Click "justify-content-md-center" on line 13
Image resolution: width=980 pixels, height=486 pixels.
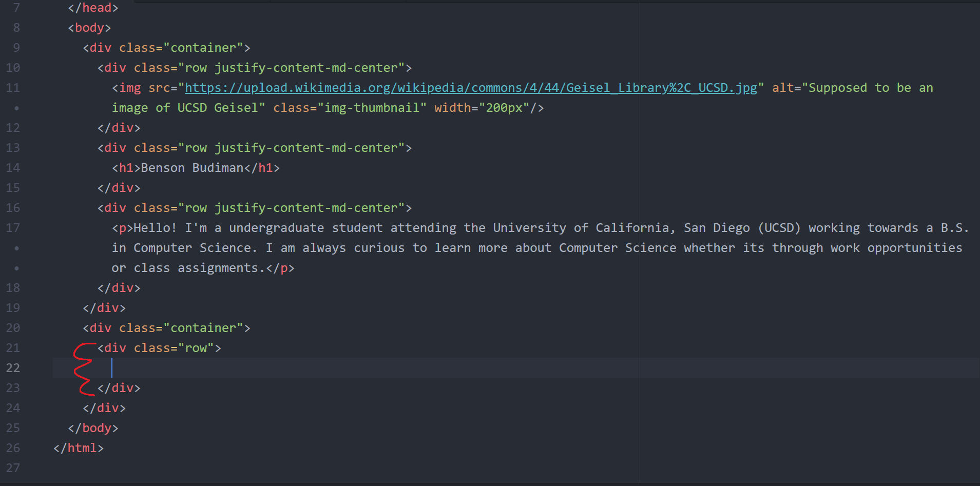[306, 148]
